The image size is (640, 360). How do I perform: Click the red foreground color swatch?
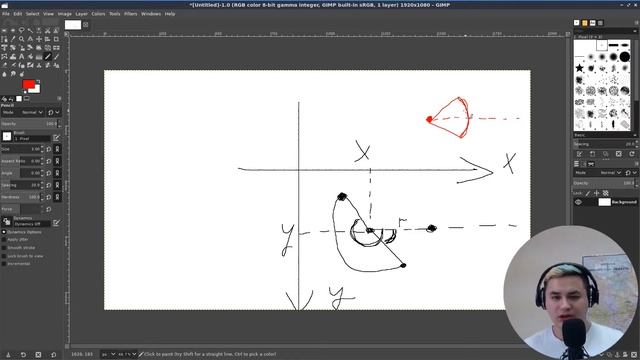pos(28,84)
